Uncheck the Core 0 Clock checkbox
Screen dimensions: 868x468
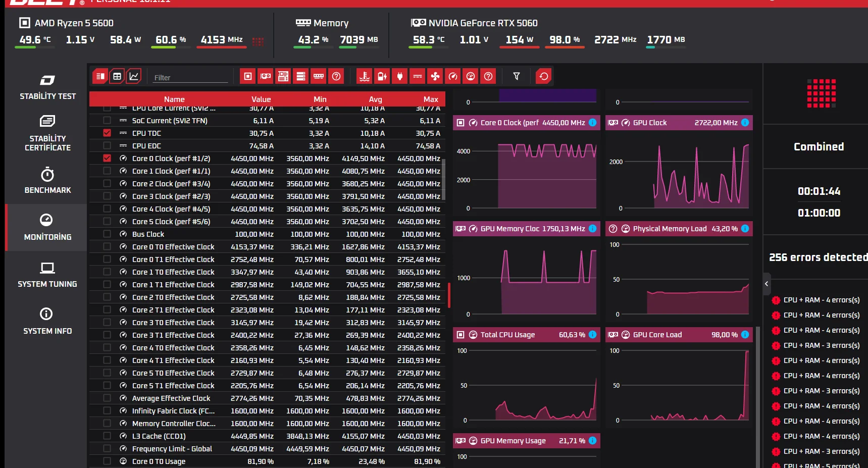[x=107, y=159]
